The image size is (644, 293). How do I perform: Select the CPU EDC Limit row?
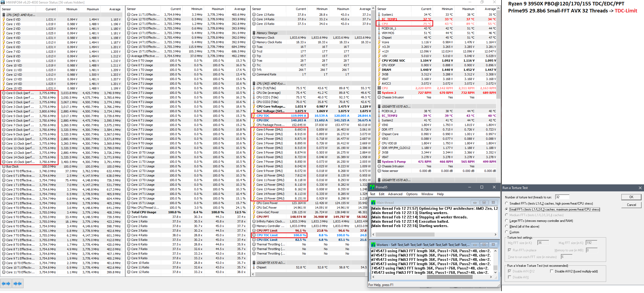(x=309, y=240)
